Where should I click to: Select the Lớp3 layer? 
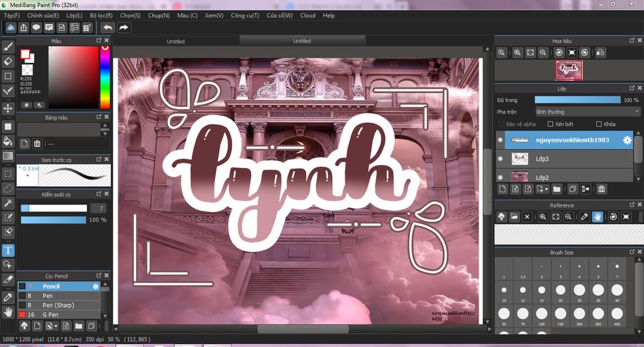pos(564,159)
